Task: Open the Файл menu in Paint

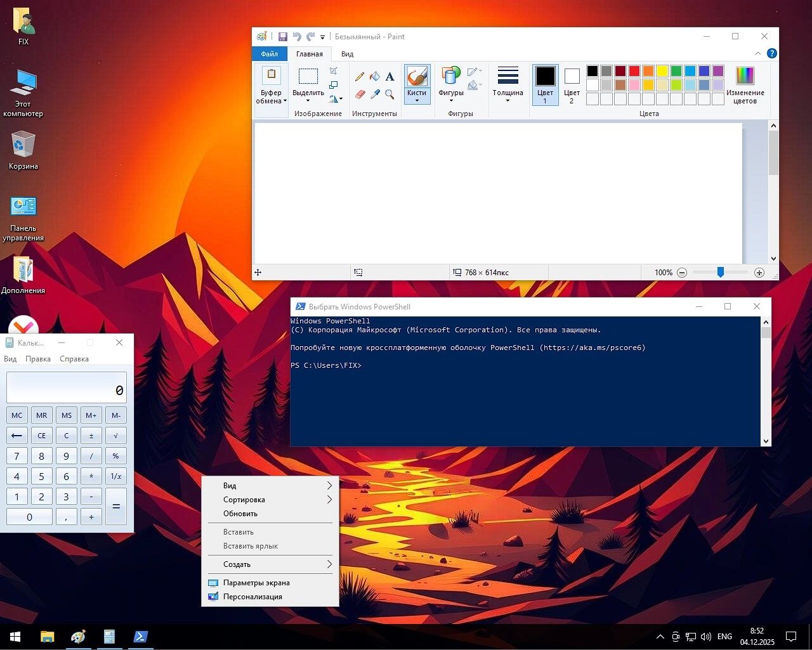Action: (x=269, y=54)
